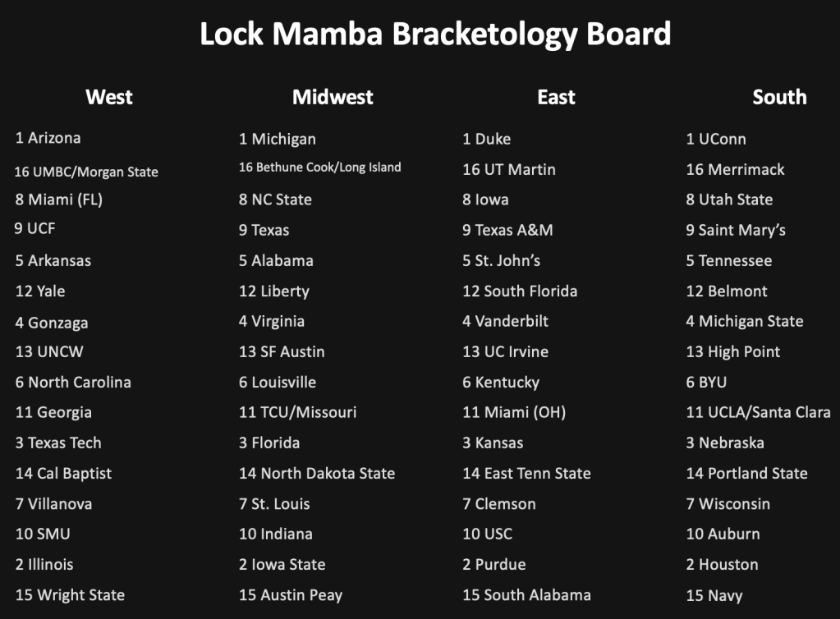
Task: Click 12 South Florida entry
Action: pos(520,291)
